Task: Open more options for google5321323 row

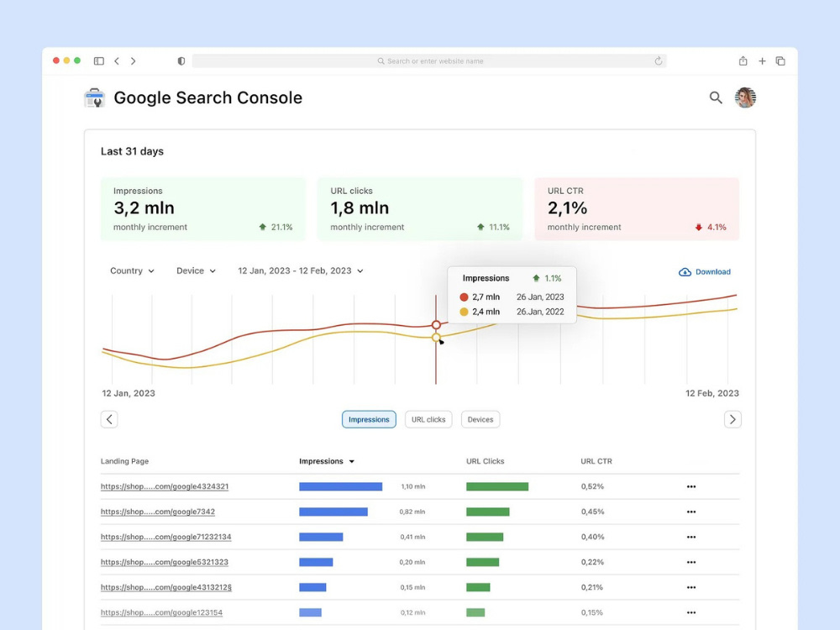Action: 691,562
